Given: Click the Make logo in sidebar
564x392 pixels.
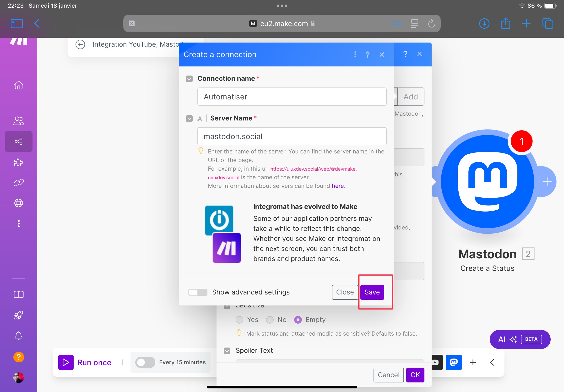Looking at the screenshot, I should 19,41.
